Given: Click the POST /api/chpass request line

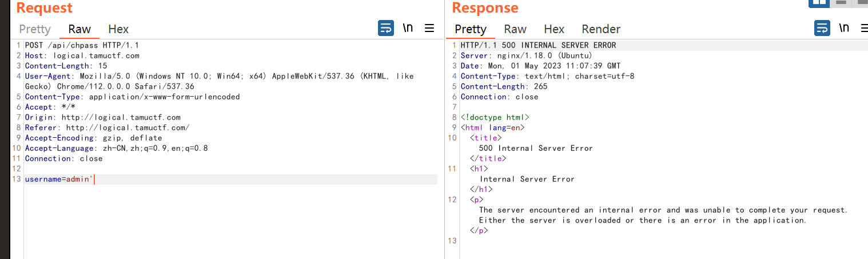Looking at the screenshot, I should tap(82, 45).
